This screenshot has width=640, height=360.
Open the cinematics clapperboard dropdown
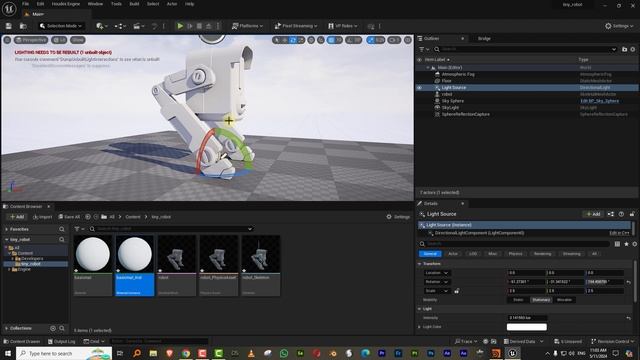click(139, 26)
